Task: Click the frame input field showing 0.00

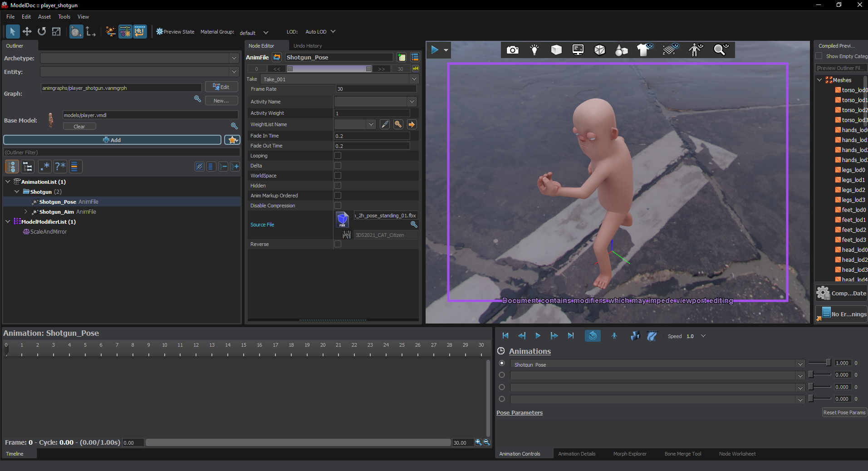Action: click(x=132, y=442)
